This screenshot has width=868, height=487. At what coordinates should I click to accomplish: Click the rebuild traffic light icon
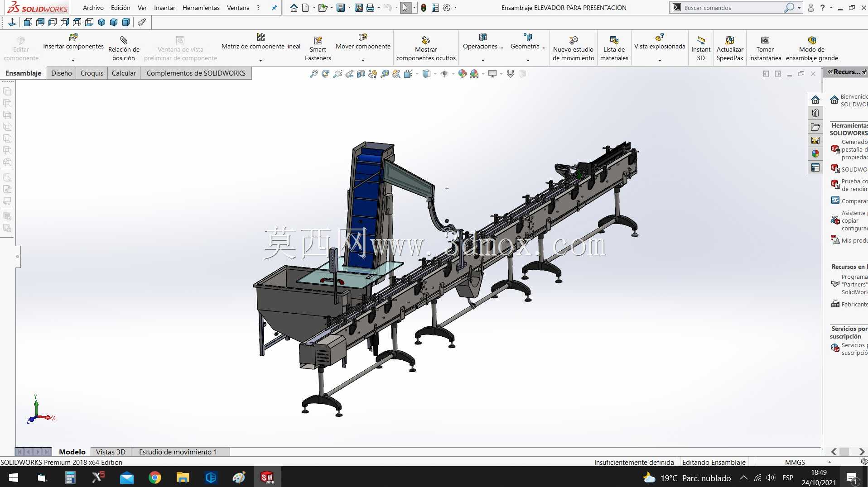[424, 8]
